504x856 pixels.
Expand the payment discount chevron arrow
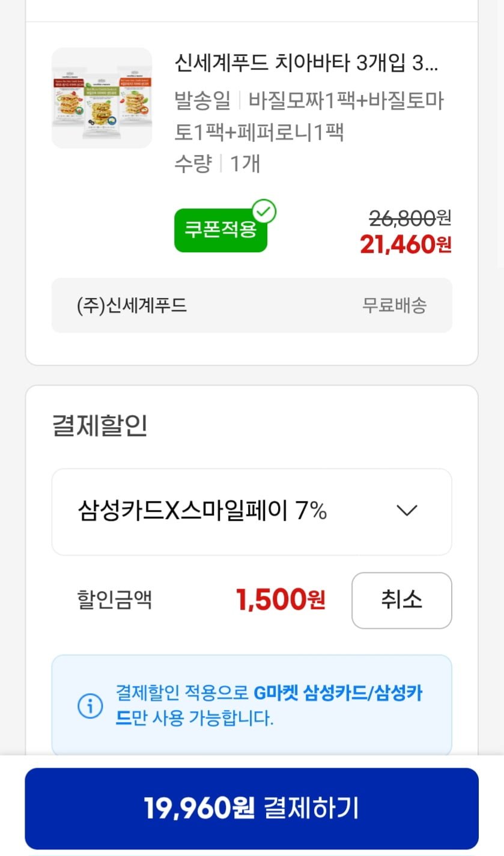click(407, 511)
